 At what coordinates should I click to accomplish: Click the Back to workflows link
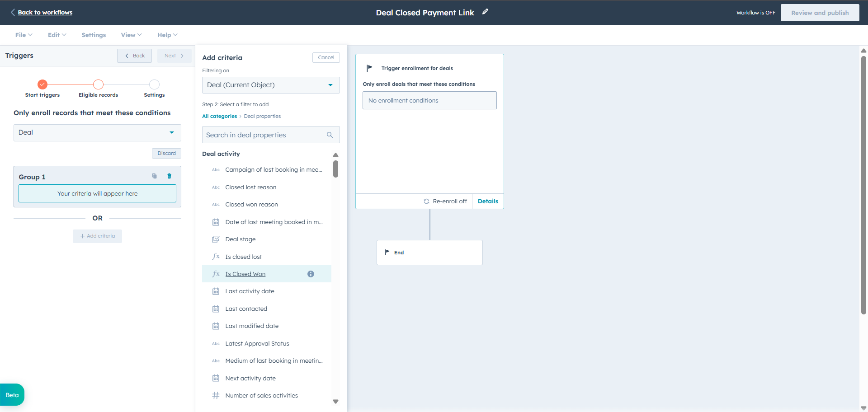[45, 12]
